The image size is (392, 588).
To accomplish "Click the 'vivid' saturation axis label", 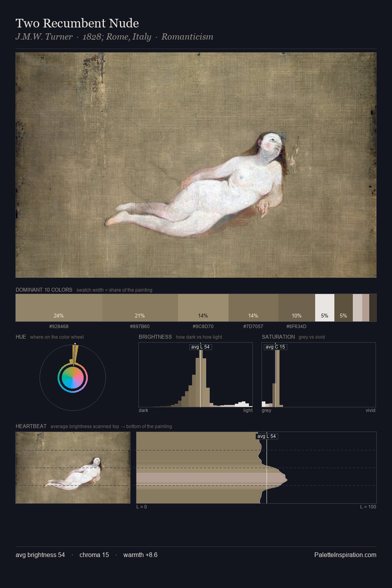I will [x=370, y=410].
